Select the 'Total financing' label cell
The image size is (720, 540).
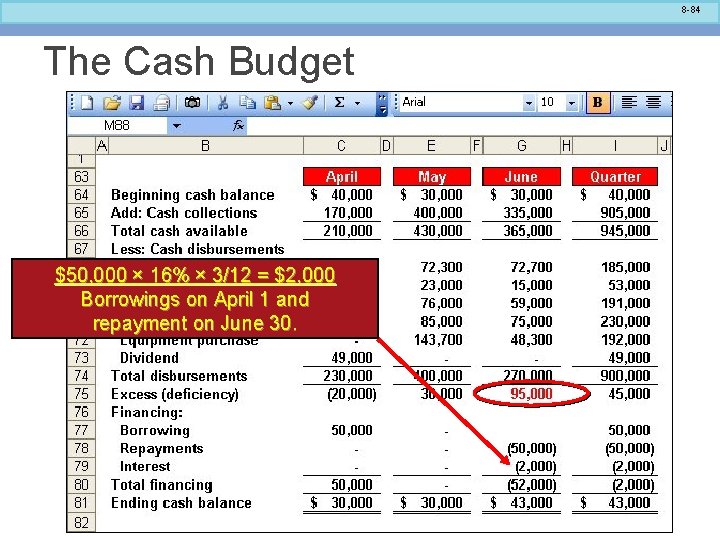point(162,485)
